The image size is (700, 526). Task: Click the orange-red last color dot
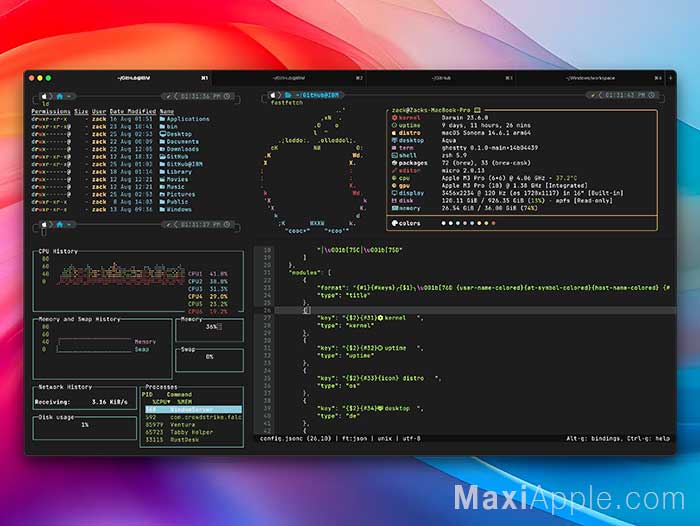coord(493,223)
